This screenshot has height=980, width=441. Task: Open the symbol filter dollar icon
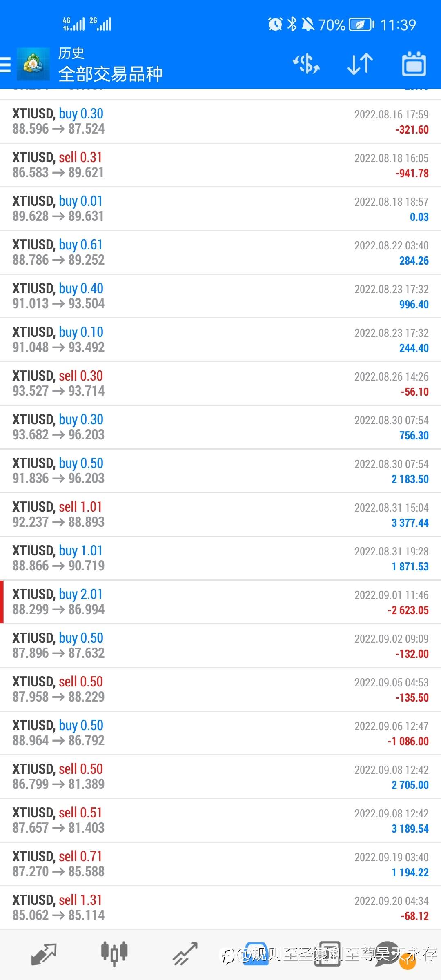(x=306, y=64)
